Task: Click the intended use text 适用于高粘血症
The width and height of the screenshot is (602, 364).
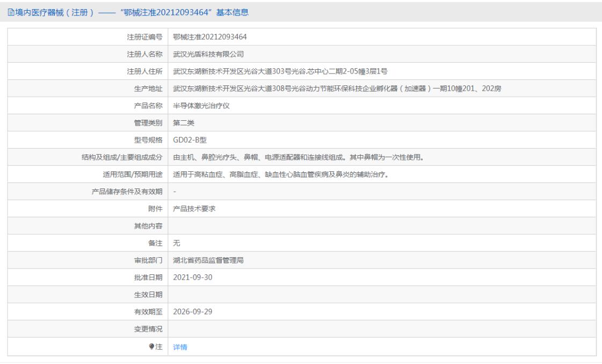Action: [281, 174]
